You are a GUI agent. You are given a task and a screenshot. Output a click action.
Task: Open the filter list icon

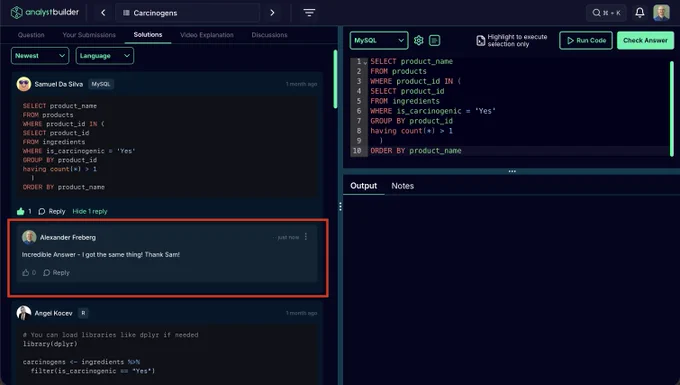[x=309, y=13]
